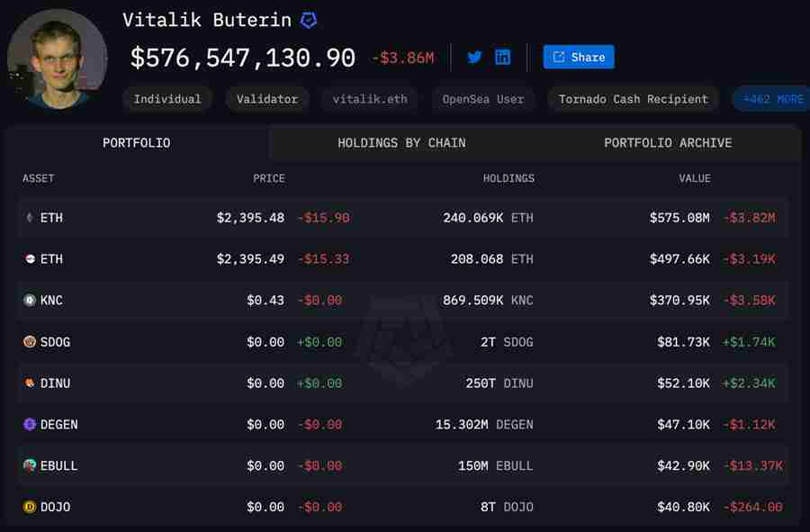This screenshot has height=532, width=810.
Task: Click the VALUE column header
Action: pos(695,178)
